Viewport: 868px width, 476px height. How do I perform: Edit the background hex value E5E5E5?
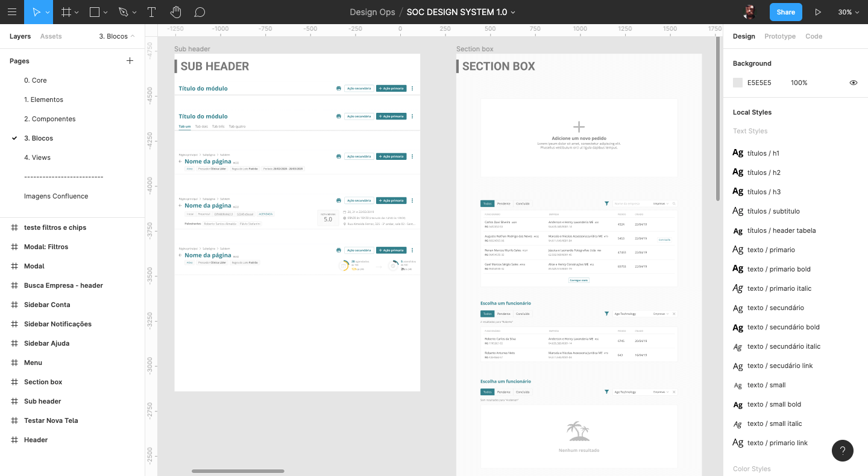[x=759, y=83]
